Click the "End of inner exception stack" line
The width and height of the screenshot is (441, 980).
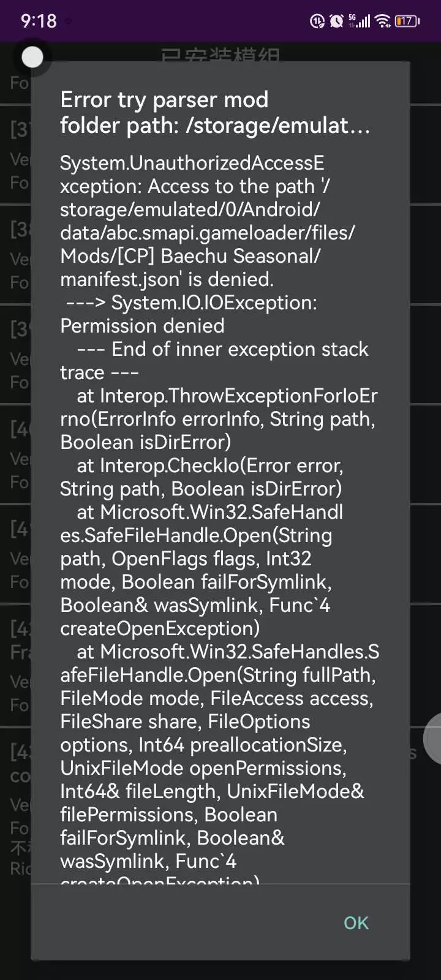pos(222,349)
